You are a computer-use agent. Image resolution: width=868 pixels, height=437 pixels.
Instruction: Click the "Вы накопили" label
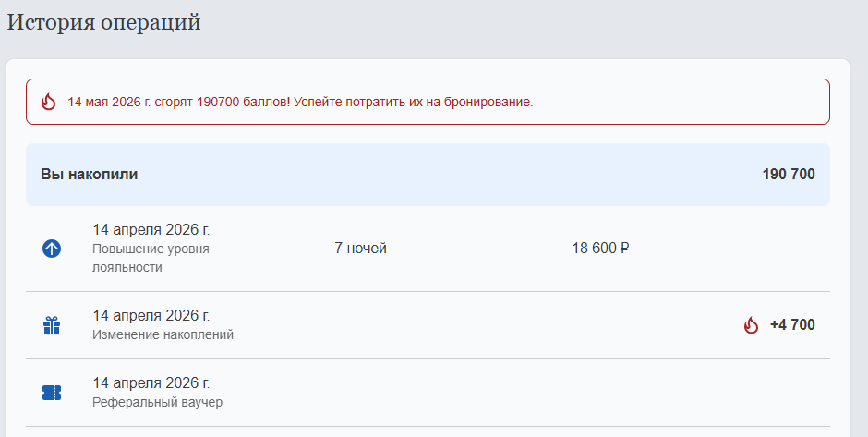(90, 174)
